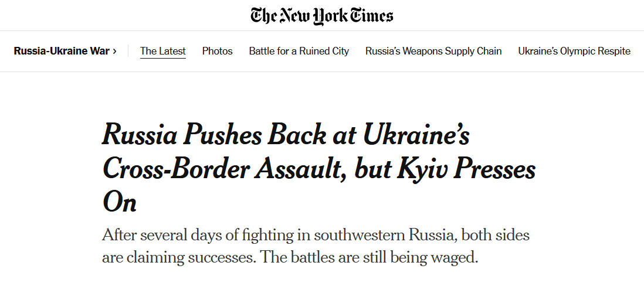Click the word "On" ending the headline
The width and height of the screenshot is (644, 286).
click(120, 203)
